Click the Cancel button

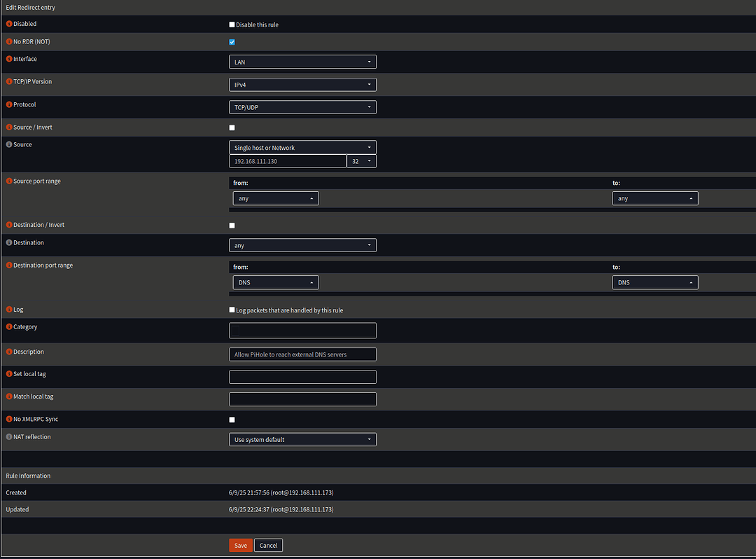click(268, 545)
